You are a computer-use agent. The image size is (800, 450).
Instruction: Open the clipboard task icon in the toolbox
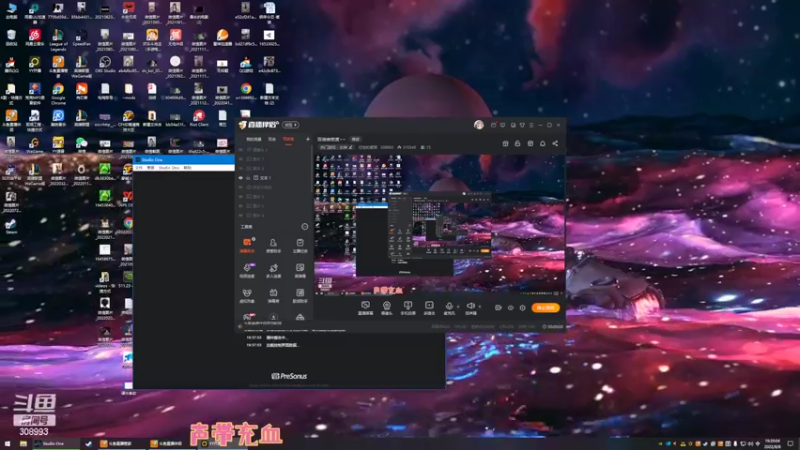pos(300,245)
